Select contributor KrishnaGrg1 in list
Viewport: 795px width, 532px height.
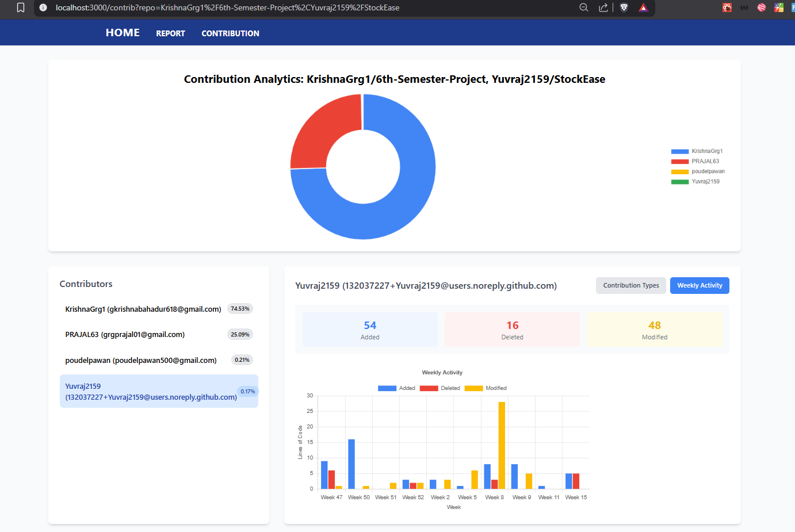[x=159, y=309]
